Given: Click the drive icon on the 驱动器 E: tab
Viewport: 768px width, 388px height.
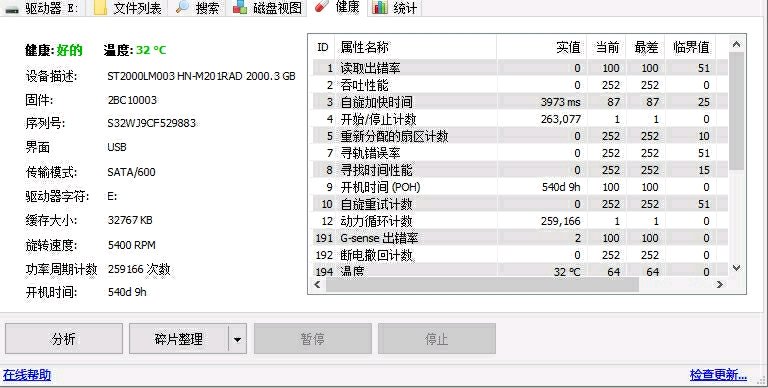Looking at the screenshot, I should [x=11, y=8].
